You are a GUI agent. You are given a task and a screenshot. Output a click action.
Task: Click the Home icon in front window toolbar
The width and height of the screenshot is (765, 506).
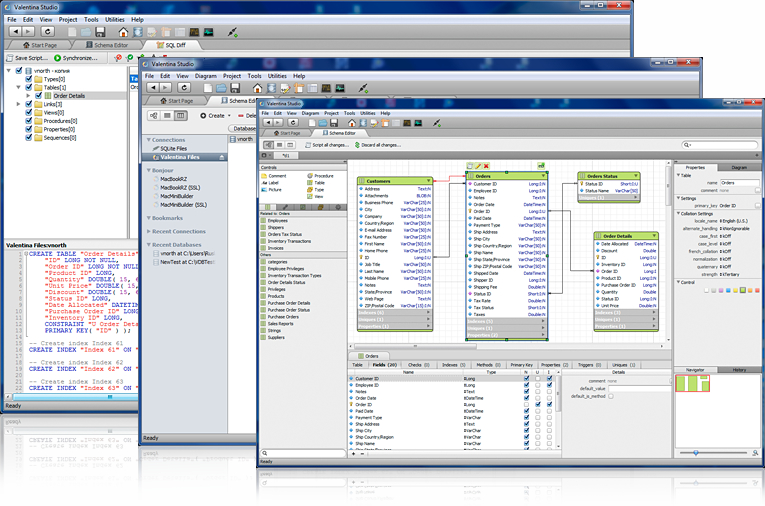coord(351,123)
